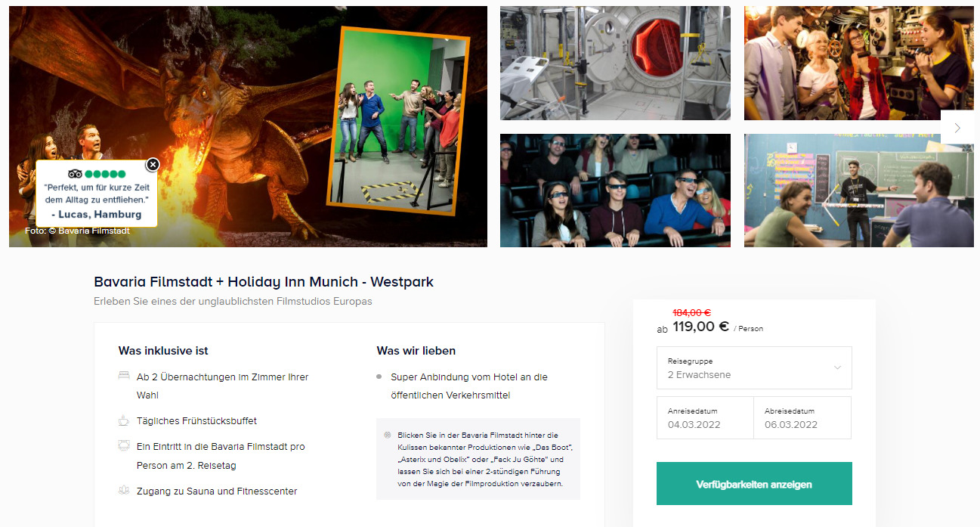Click the small info icon in the grey description box
Image resolution: width=980 pixels, height=527 pixels.
[x=388, y=435]
